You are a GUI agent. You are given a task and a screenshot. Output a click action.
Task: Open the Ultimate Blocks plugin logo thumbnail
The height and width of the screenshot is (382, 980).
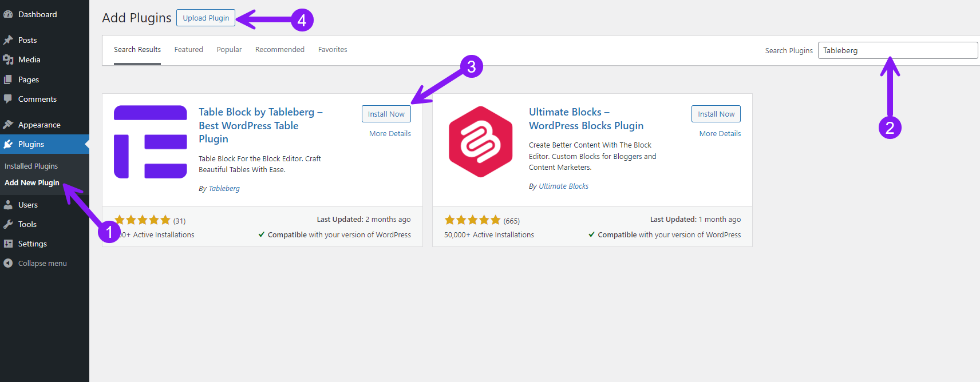point(481,142)
